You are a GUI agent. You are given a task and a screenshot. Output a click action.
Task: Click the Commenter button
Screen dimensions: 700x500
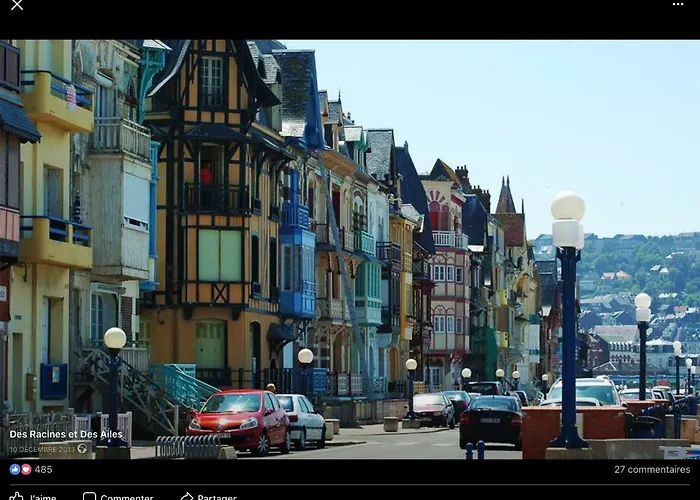click(118, 497)
